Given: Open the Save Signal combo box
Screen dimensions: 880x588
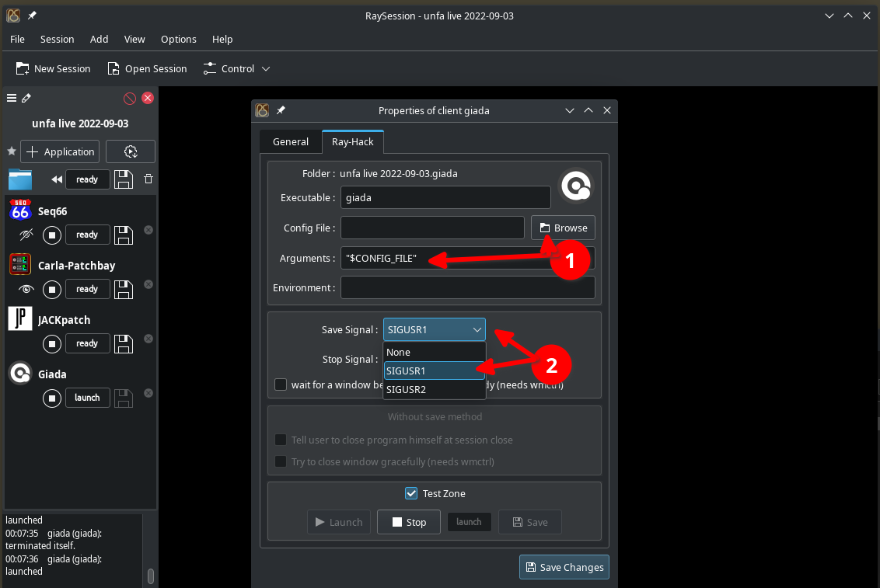Looking at the screenshot, I should click(x=435, y=329).
